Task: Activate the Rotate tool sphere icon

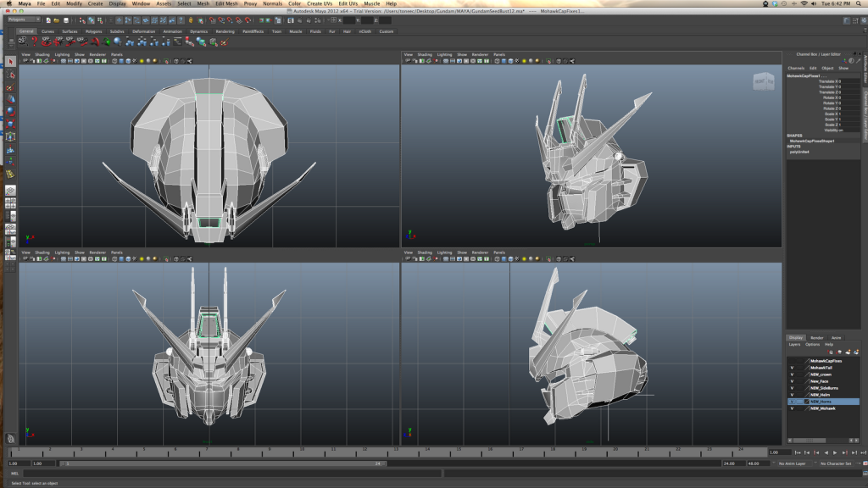Action: [x=10, y=111]
